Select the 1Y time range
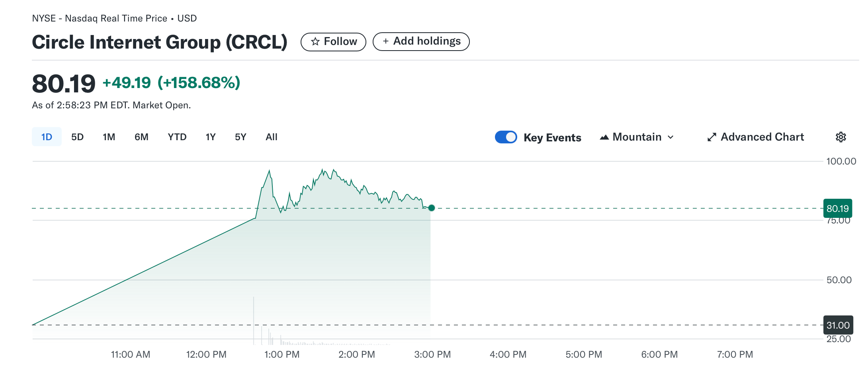The width and height of the screenshot is (868, 372). click(210, 137)
